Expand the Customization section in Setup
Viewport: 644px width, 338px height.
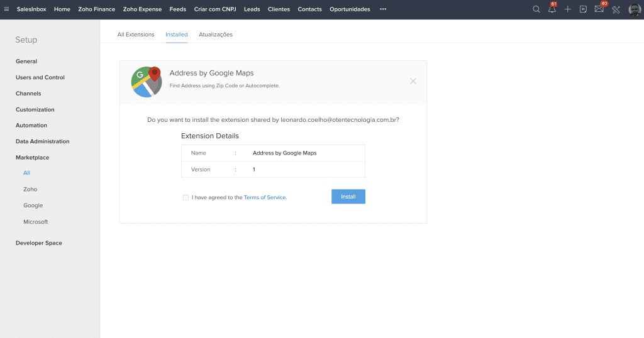click(35, 109)
